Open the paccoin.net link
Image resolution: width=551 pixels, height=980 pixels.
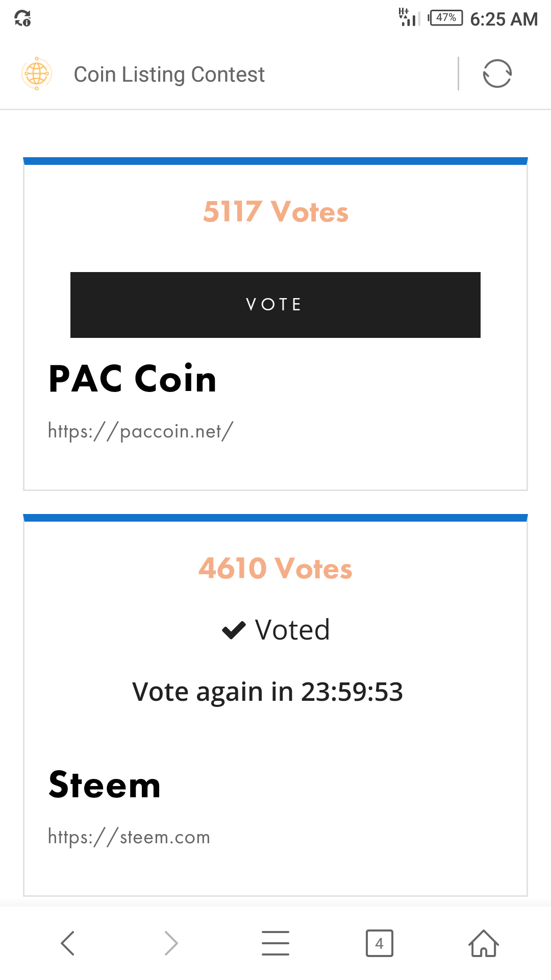140,431
